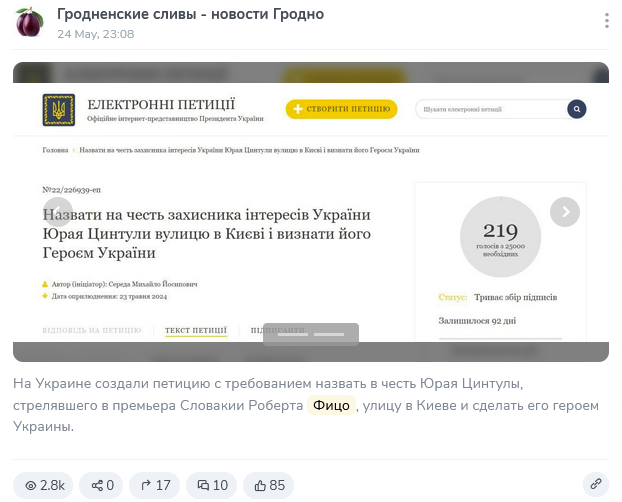Viewport: 622px width, 502px height.
Task: Advance to the next image with right arrow
Action: point(565,212)
